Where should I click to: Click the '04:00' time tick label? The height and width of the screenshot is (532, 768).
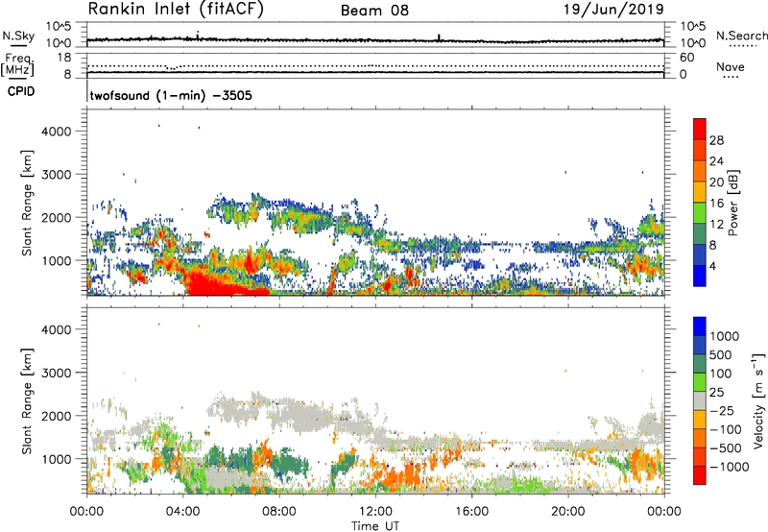[x=183, y=512]
